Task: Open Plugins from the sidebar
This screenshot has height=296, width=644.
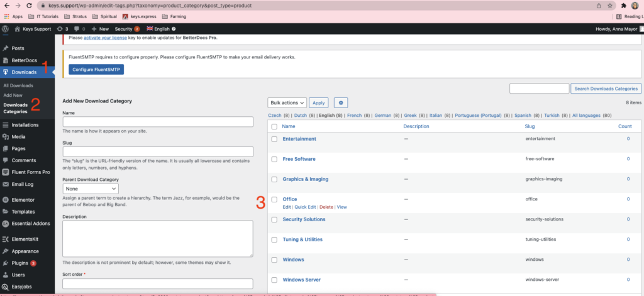Action: click(20, 263)
